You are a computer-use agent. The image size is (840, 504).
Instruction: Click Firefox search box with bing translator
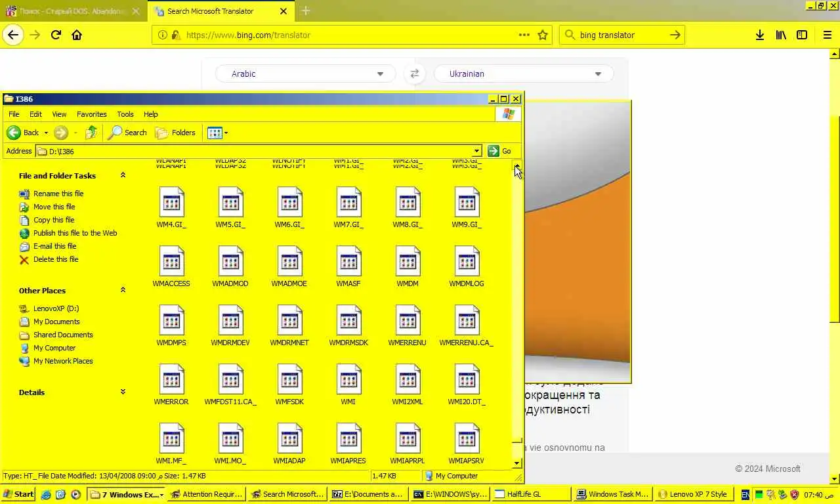[x=622, y=35]
